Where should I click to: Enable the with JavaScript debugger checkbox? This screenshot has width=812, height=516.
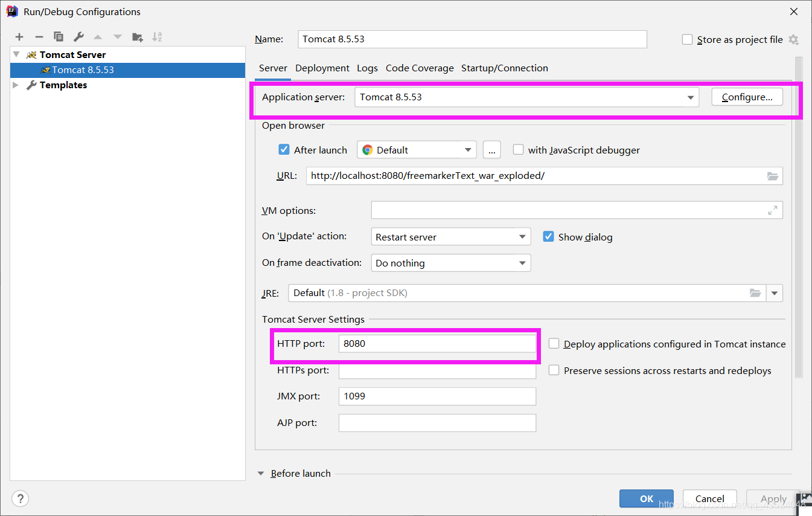[x=518, y=150]
